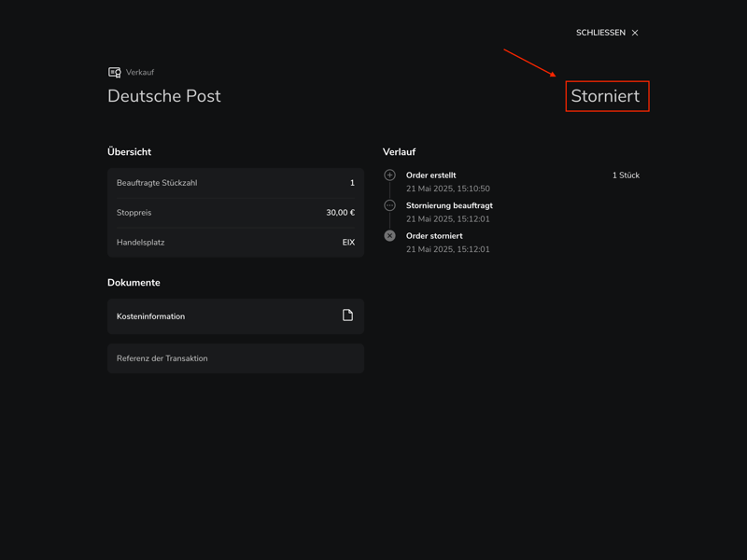Click the document icon in Kosteninformation row
The width and height of the screenshot is (747, 560).
(347, 315)
